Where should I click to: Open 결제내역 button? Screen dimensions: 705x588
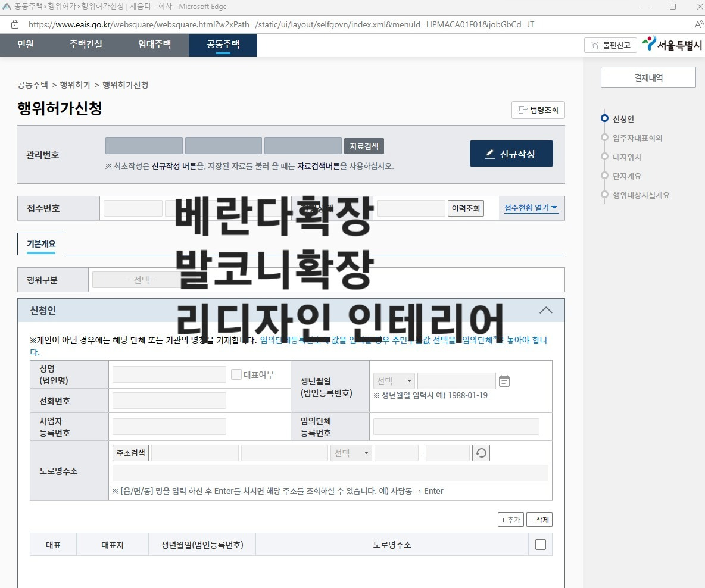pyautogui.click(x=648, y=77)
